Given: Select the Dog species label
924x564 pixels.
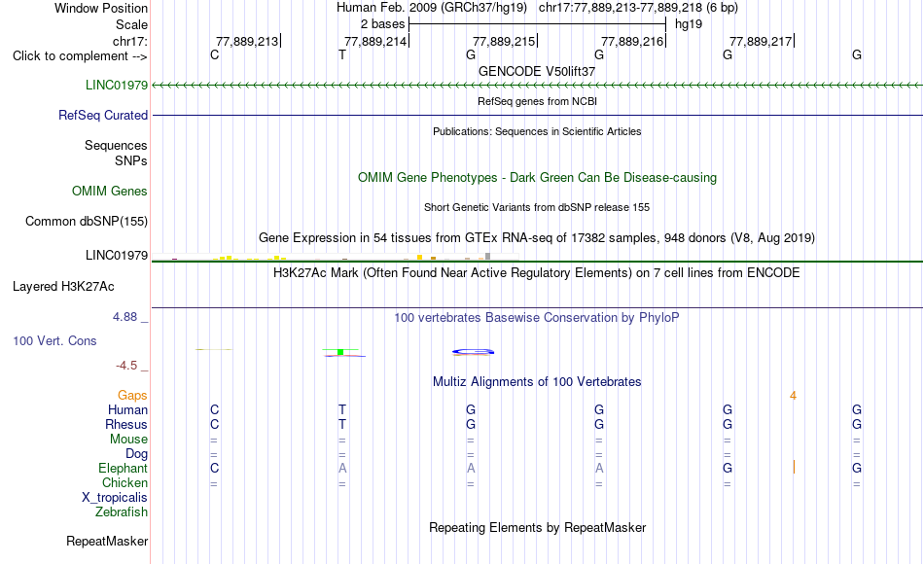Looking at the screenshot, I should pyautogui.click(x=136, y=454).
